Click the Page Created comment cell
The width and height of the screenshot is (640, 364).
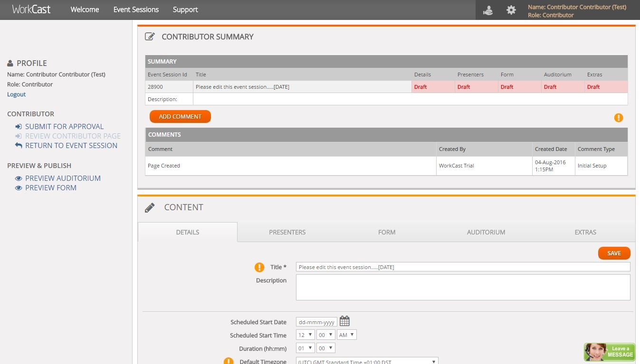[291, 166]
